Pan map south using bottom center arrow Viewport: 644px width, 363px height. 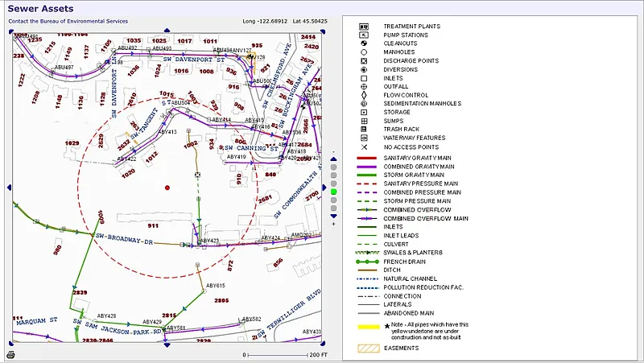click(x=167, y=345)
